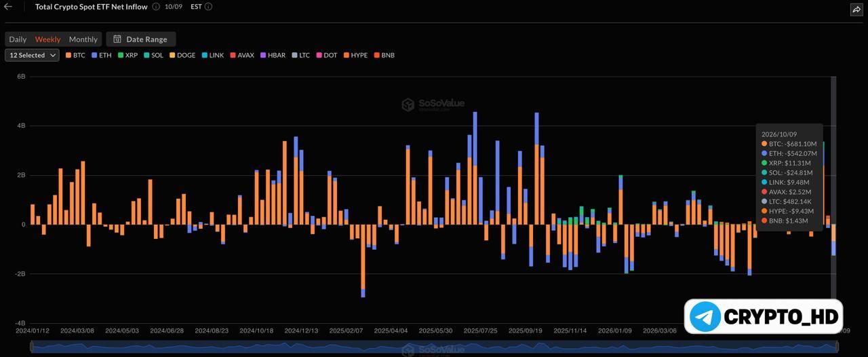Toggle the LINK series in the legend
This screenshot has height=357, width=868.
click(213, 55)
